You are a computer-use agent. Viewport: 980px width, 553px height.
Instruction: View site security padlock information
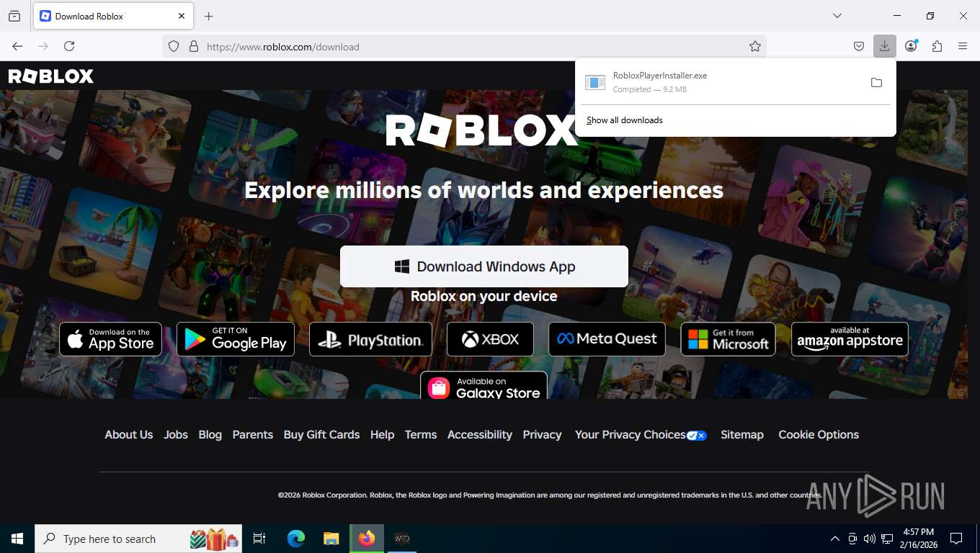(193, 46)
